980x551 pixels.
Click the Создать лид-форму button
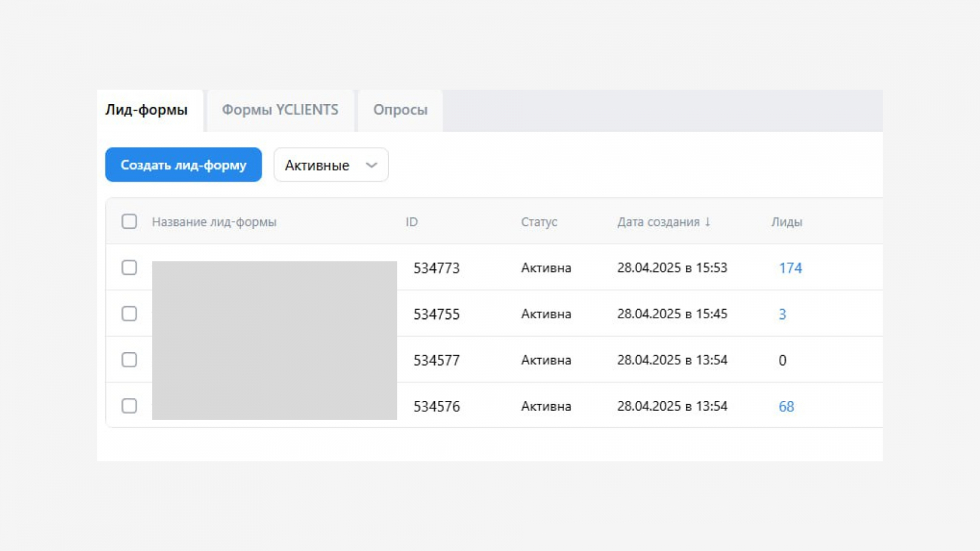pyautogui.click(x=183, y=165)
